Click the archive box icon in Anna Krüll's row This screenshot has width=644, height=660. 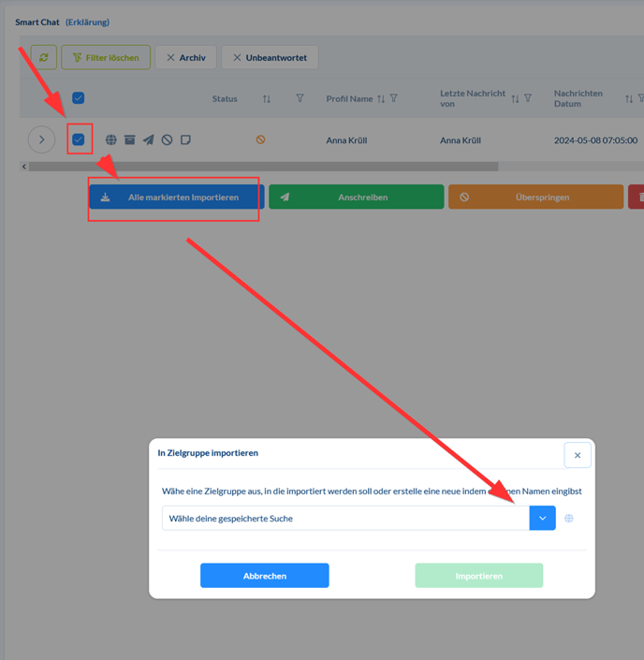(130, 139)
